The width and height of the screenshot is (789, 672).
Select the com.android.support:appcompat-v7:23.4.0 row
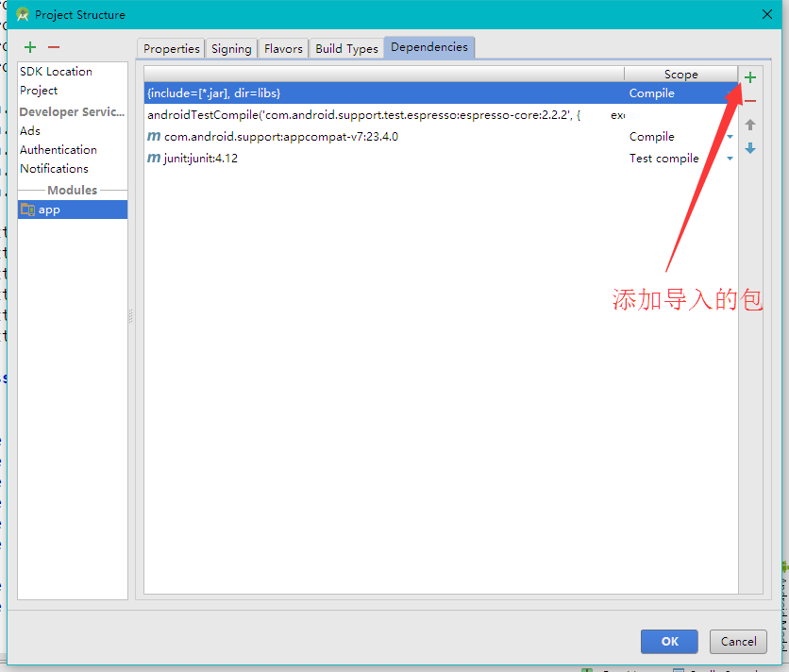tap(441, 137)
